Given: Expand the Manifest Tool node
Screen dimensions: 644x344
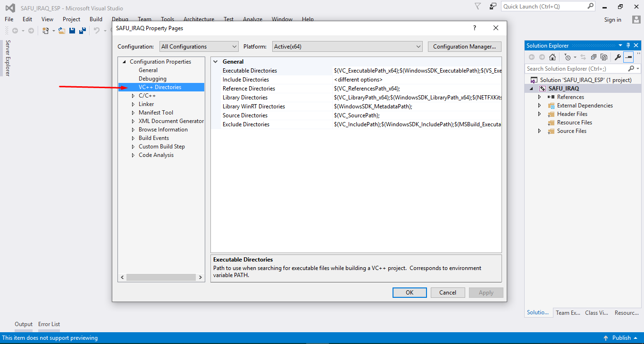Looking at the screenshot, I should pos(133,113).
